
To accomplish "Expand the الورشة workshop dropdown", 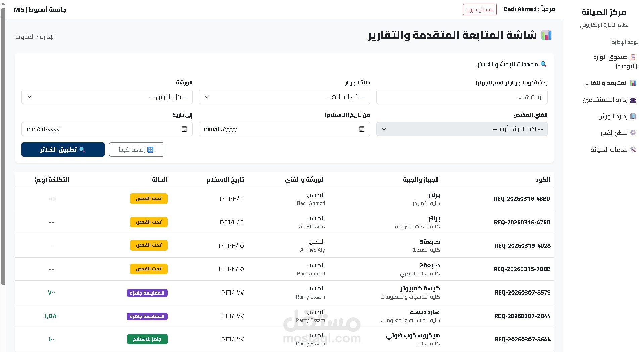I will coord(107,97).
